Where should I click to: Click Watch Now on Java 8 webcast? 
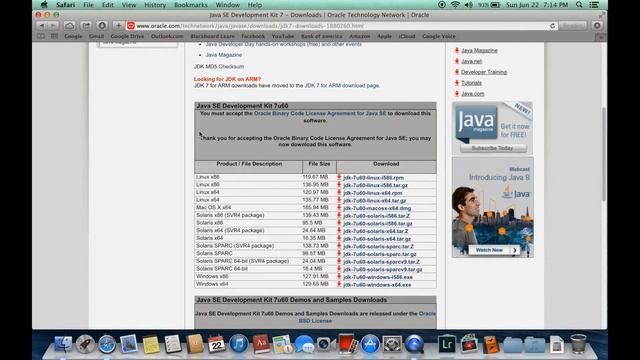[x=494, y=250]
